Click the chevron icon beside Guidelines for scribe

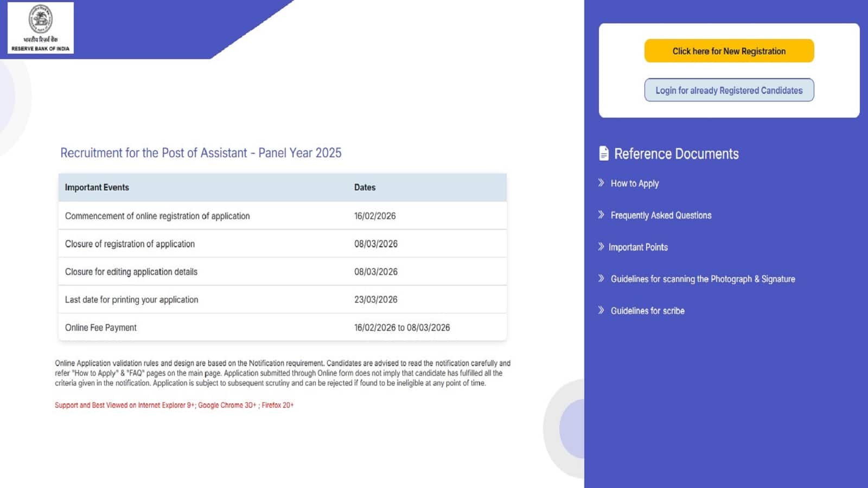pyautogui.click(x=601, y=311)
